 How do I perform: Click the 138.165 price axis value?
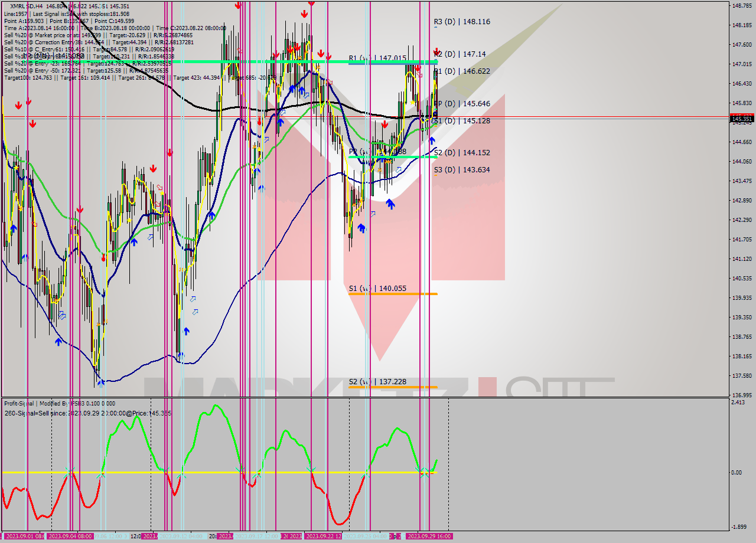pos(742,356)
